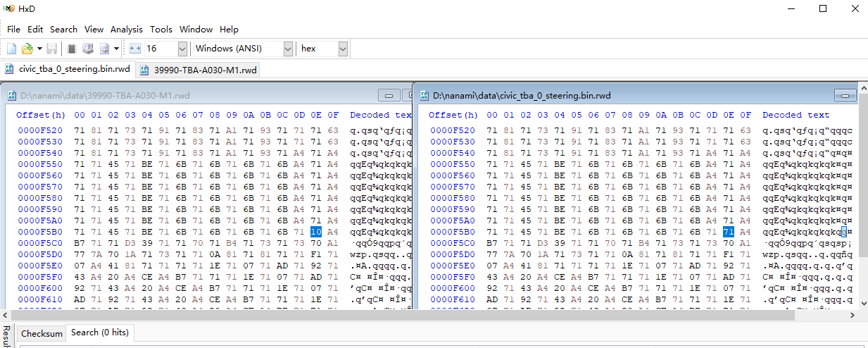Click Decoded text header in left window
This screenshot has height=348, width=868.
coord(380,115)
